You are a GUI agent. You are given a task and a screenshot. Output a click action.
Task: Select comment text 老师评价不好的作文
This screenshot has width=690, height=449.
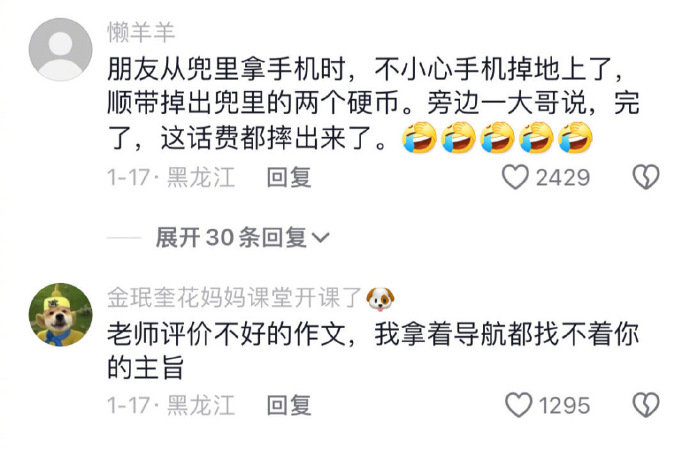[x=226, y=335]
